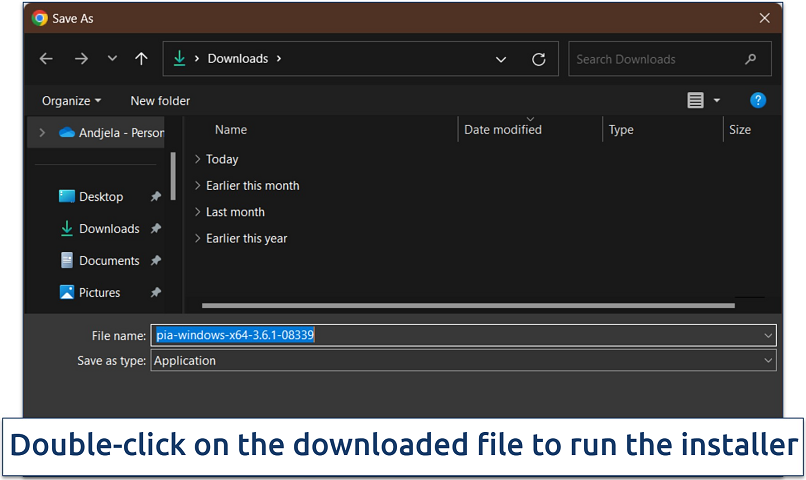This screenshot has width=806, height=480.
Task: Refresh the Downloads folder view
Action: 539,59
